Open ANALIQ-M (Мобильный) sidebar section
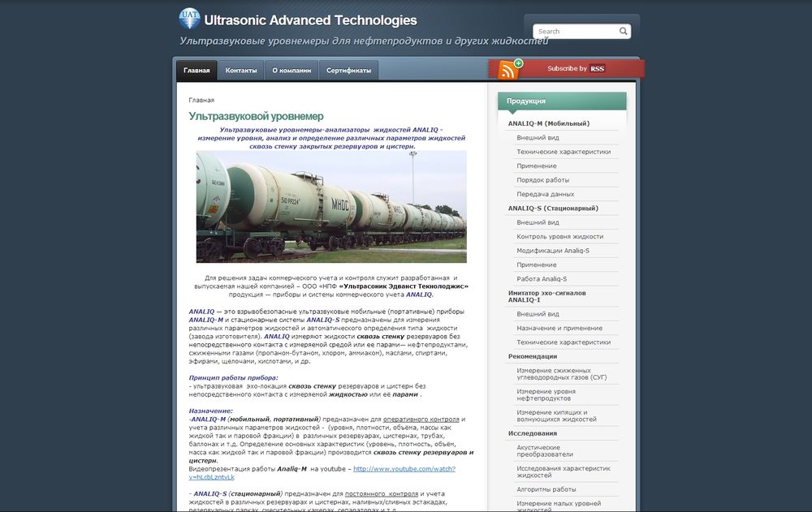Image resolution: width=812 pixels, height=512 pixels. pyautogui.click(x=549, y=123)
